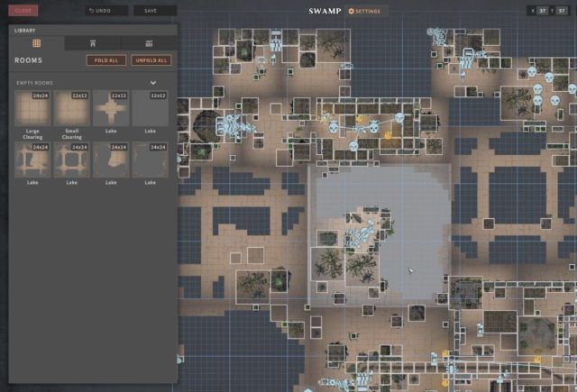577x392 pixels.
Task: Pick the blank grey 12x12 Lake thumbnail
Action: tap(151, 108)
